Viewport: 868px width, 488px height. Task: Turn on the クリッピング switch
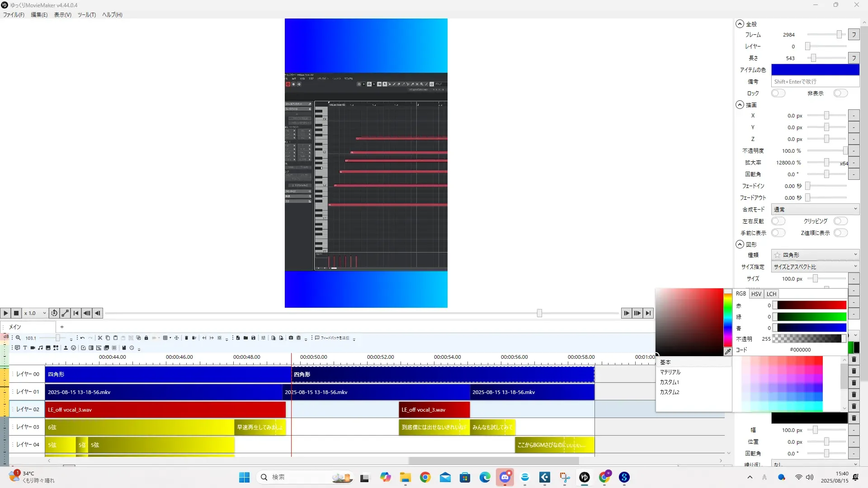pos(840,221)
